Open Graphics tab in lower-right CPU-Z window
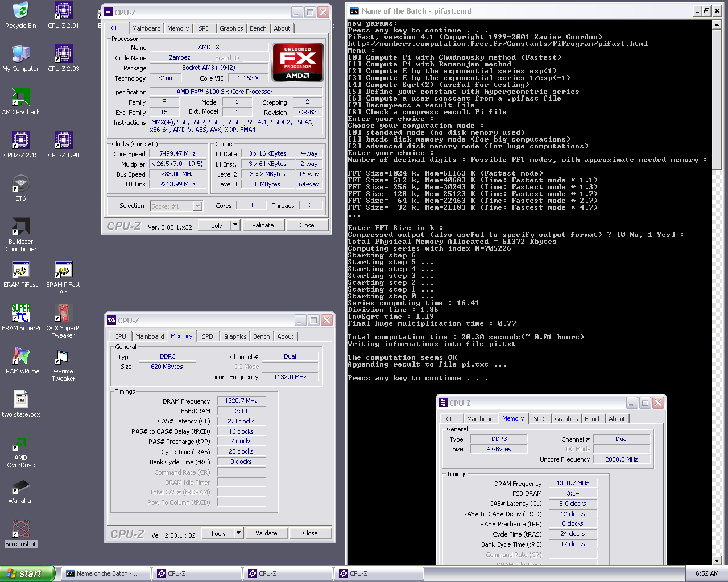 point(566,419)
